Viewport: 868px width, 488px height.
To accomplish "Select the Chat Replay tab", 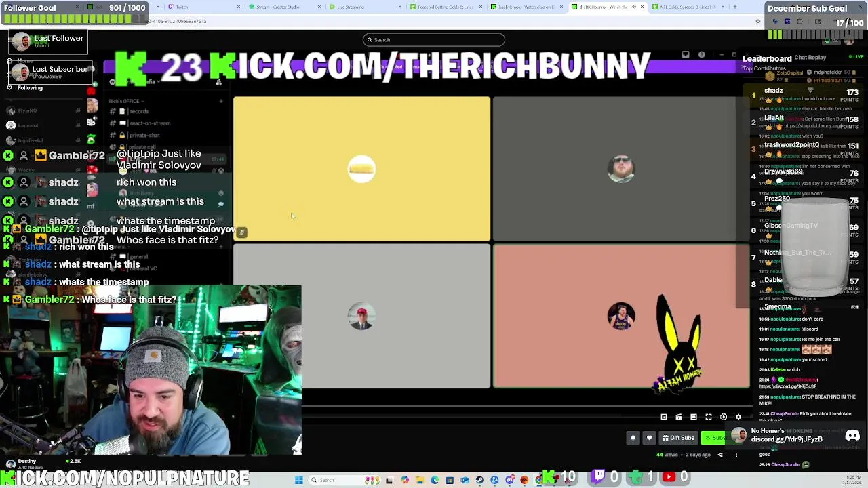I will tap(810, 58).
